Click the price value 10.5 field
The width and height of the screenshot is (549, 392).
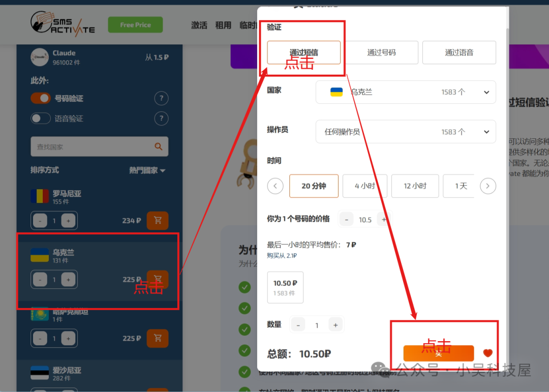(365, 220)
